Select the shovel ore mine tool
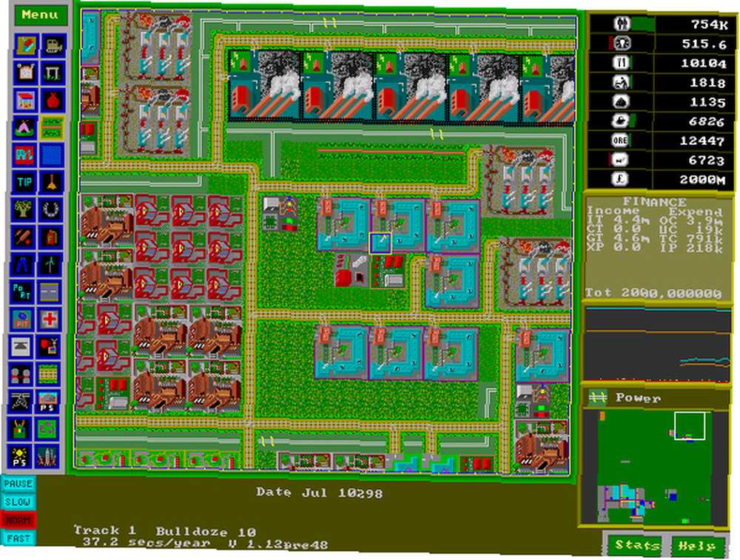Image resolution: width=740 pixels, height=560 pixels. coord(53,182)
